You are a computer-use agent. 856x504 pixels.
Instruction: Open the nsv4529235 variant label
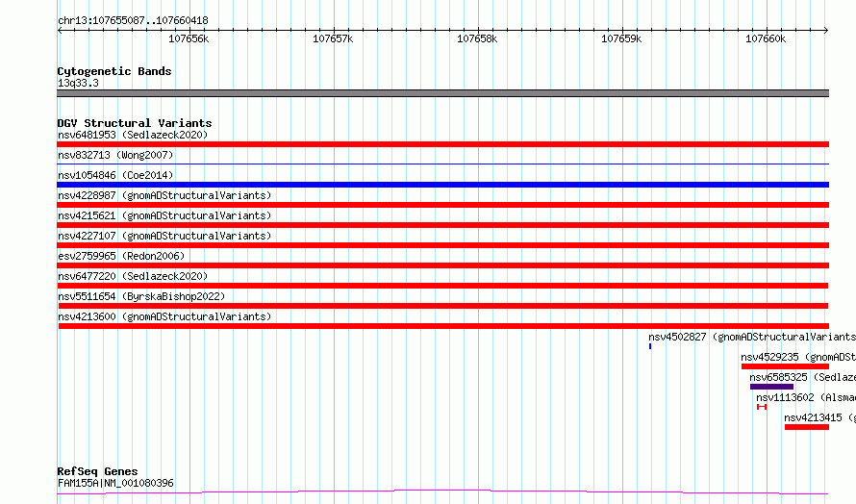tap(798, 357)
